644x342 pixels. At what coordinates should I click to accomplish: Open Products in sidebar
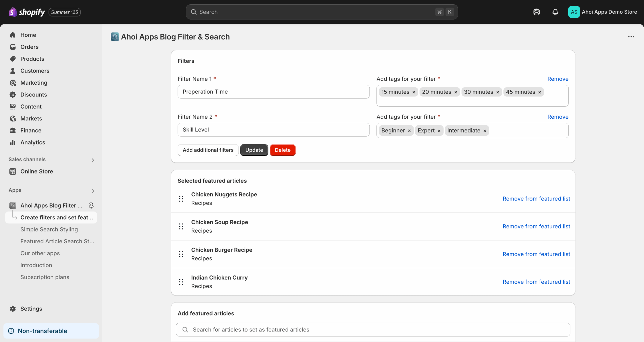pyautogui.click(x=51, y=59)
